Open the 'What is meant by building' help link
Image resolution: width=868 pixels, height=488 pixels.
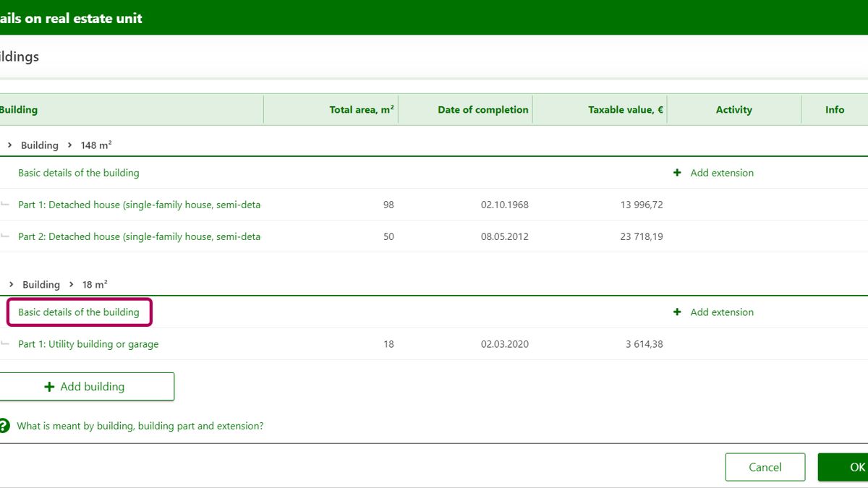pyautogui.click(x=140, y=426)
